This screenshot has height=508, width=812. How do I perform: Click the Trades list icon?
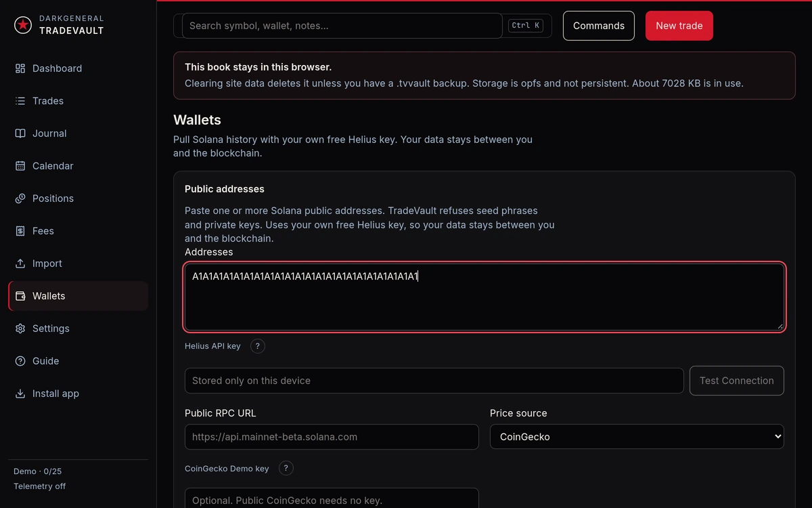tap(20, 101)
